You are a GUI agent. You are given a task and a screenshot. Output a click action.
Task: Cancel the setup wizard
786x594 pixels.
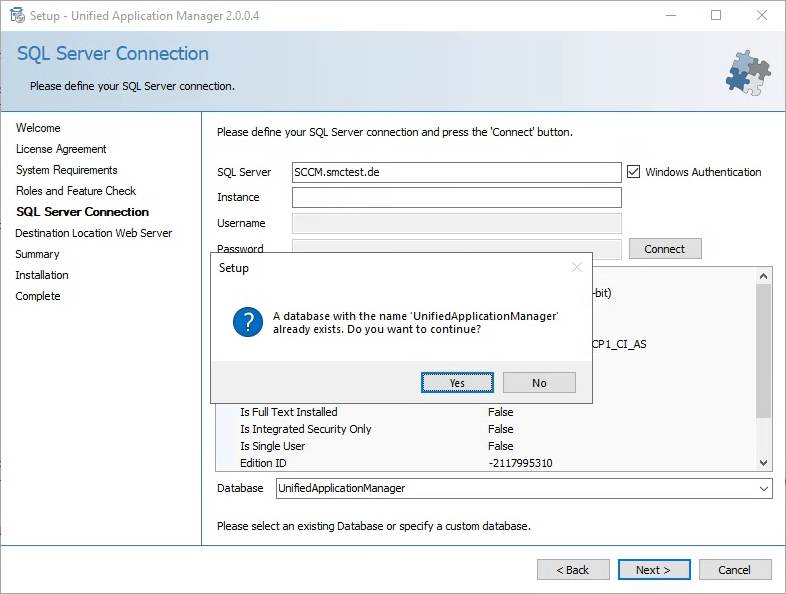pos(735,570)
